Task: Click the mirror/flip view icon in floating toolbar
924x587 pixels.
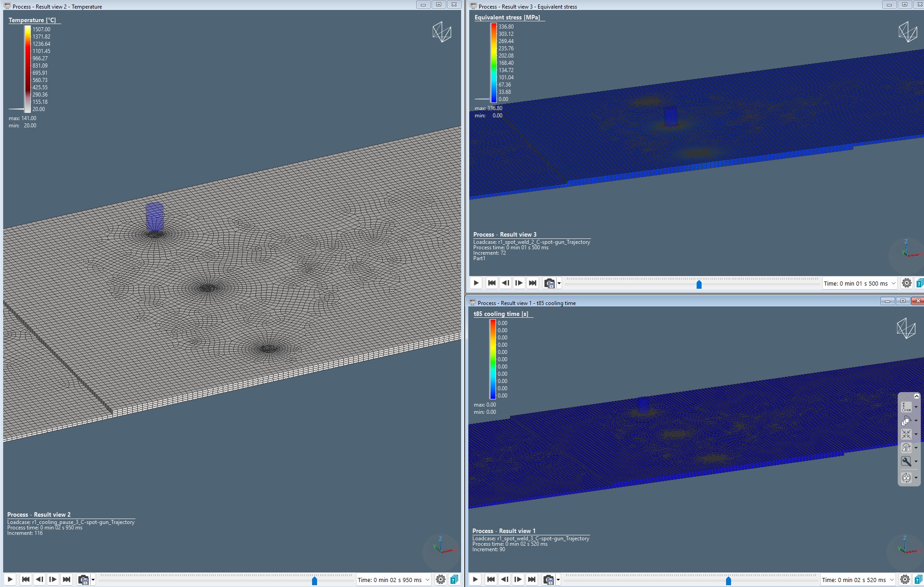Action: coord(906,448)
